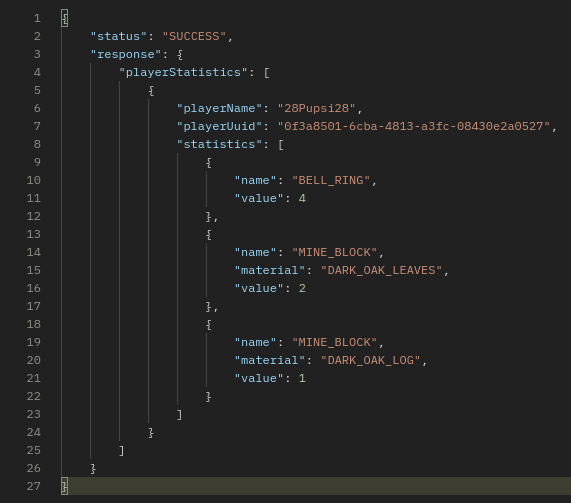Image resolution: width=571 pixels, height=503 pixels.
Task: Click the "name" key on line 10
Action: [255, 180]
